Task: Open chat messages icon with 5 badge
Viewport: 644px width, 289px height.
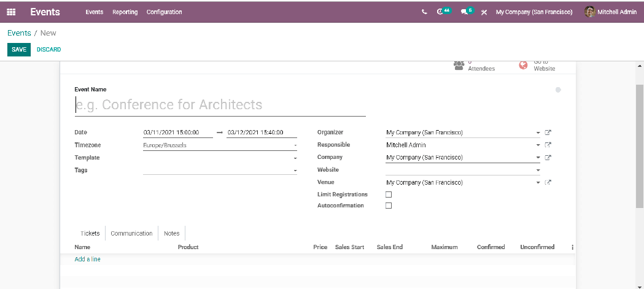Action: tap(467, 12)
